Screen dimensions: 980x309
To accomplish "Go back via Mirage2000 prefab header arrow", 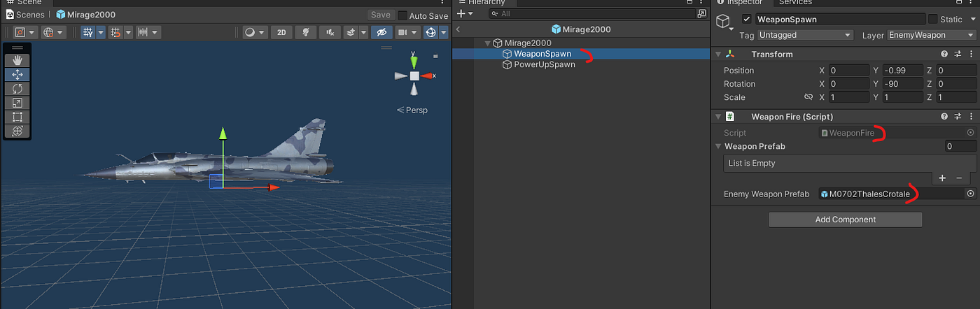I will point(457,29).
